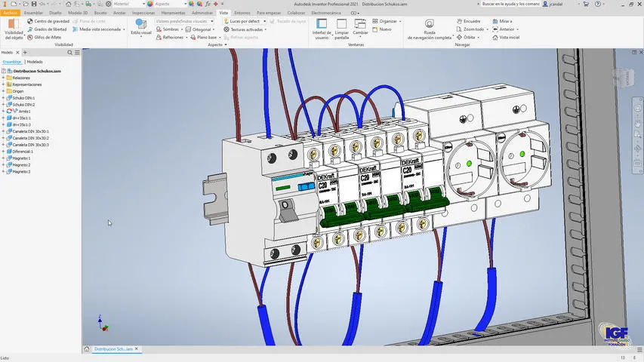Click the browser search magnifier icon

(x=69, y=53)
